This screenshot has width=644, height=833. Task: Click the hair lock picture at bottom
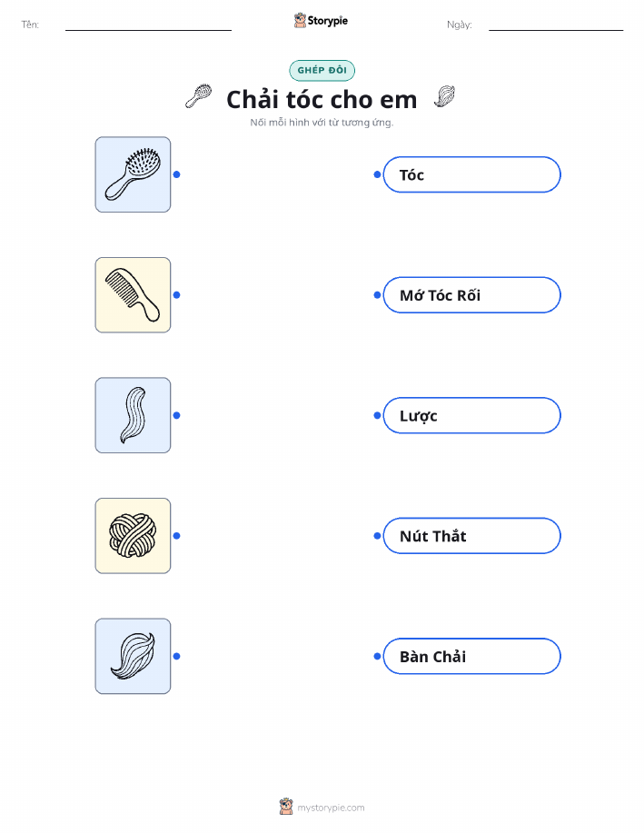[133, 656]
